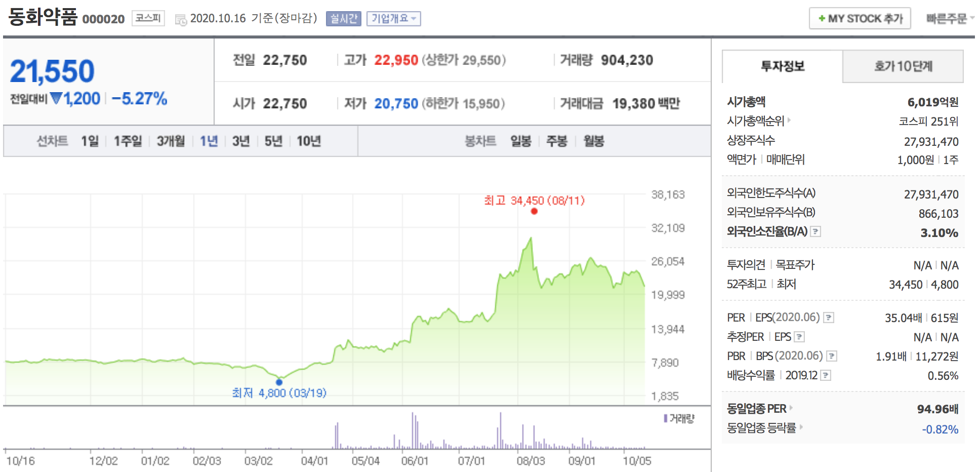Show the 일봉 daily candle chart
The image size is (980, 472).
point(521,141)
